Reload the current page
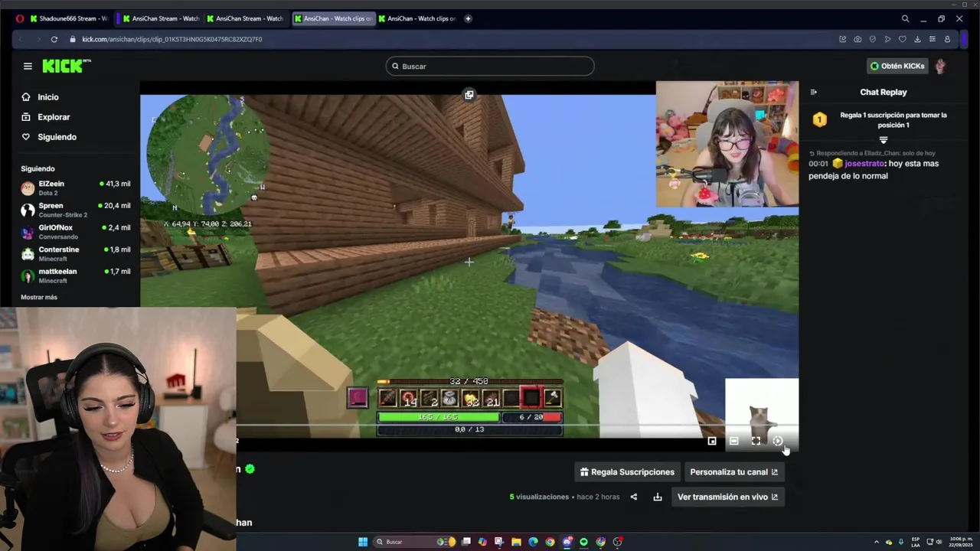This screenshot has width=980, height=551. [54, 39]
